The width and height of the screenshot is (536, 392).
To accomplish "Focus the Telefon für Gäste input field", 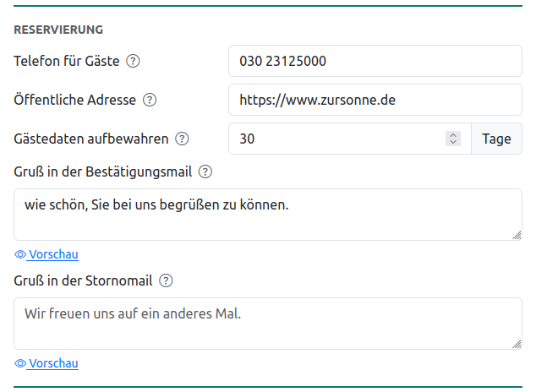I will 375,61.
